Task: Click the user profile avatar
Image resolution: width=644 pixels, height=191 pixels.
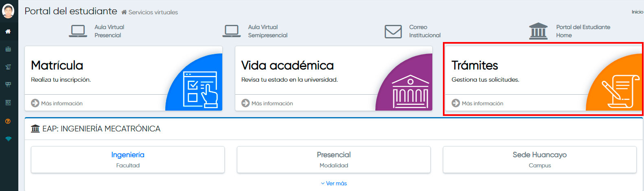Action: 8,11
